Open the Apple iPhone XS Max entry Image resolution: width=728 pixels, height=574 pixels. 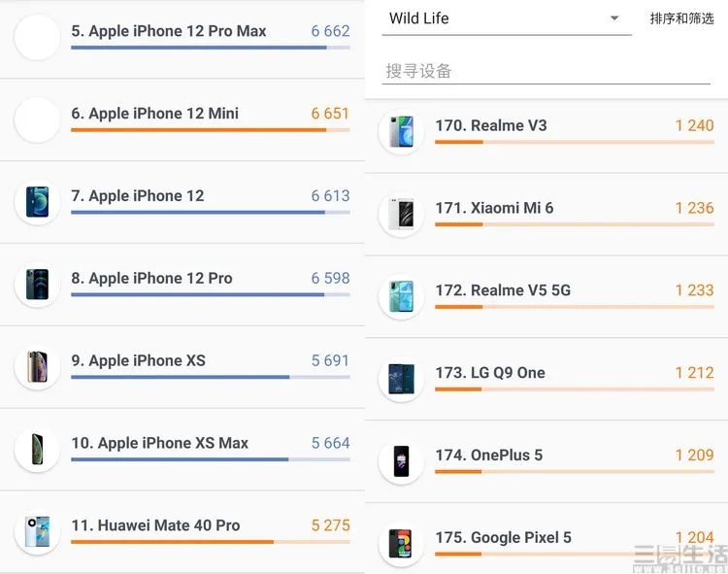tap(160, 443)
